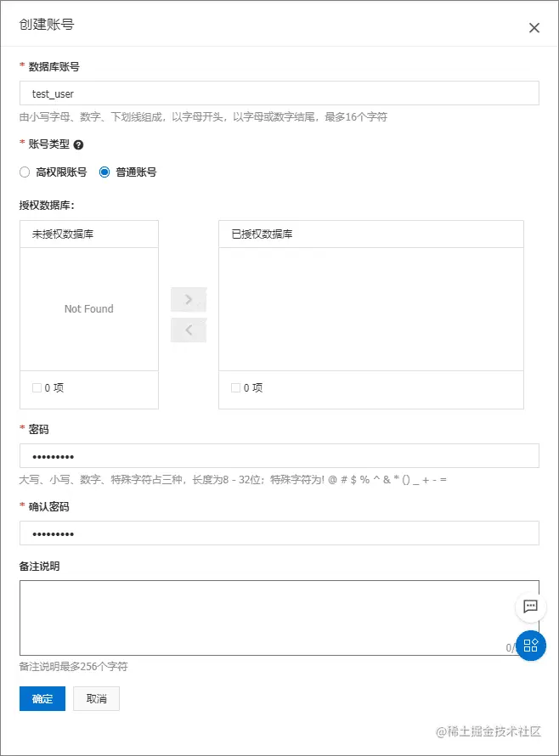
Task: Select the 高权限账号 radio option
Action: coord(25,172)
